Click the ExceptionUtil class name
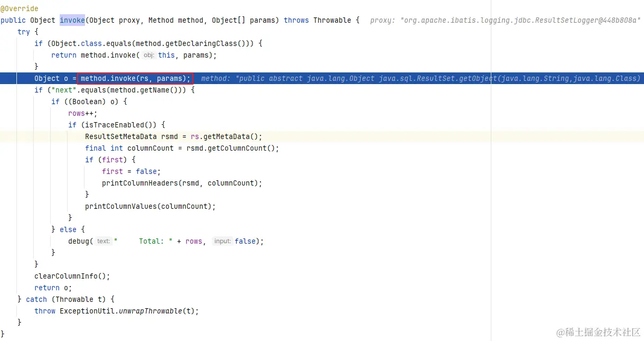The width and height of the screenshot is (644, 341). 87,311
